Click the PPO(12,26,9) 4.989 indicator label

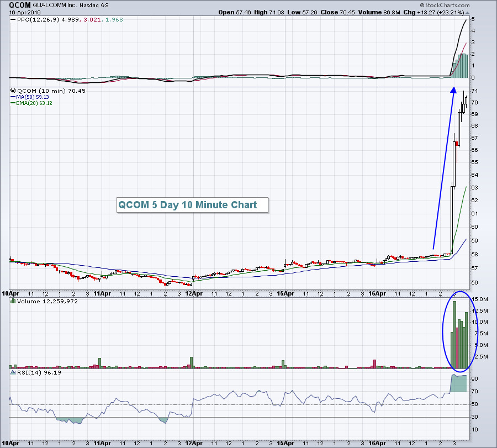pos(48,19)
